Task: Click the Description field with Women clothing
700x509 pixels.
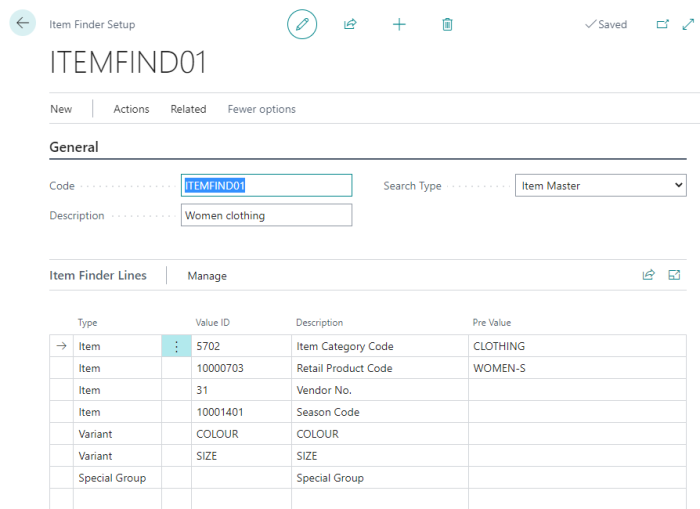Action: 266,215
